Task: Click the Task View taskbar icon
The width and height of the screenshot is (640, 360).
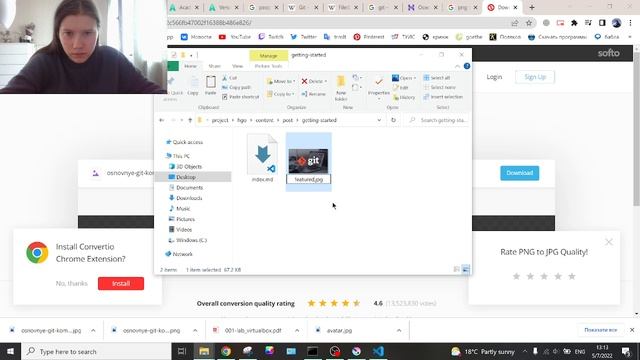Action: pyautogui.click(x=182, y=351)
